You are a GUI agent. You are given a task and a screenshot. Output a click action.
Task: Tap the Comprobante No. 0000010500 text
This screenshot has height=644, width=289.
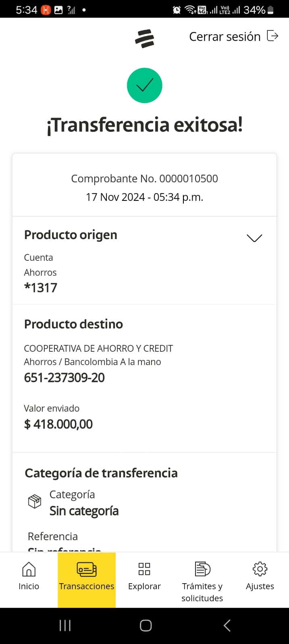click(x=144, y=179)
